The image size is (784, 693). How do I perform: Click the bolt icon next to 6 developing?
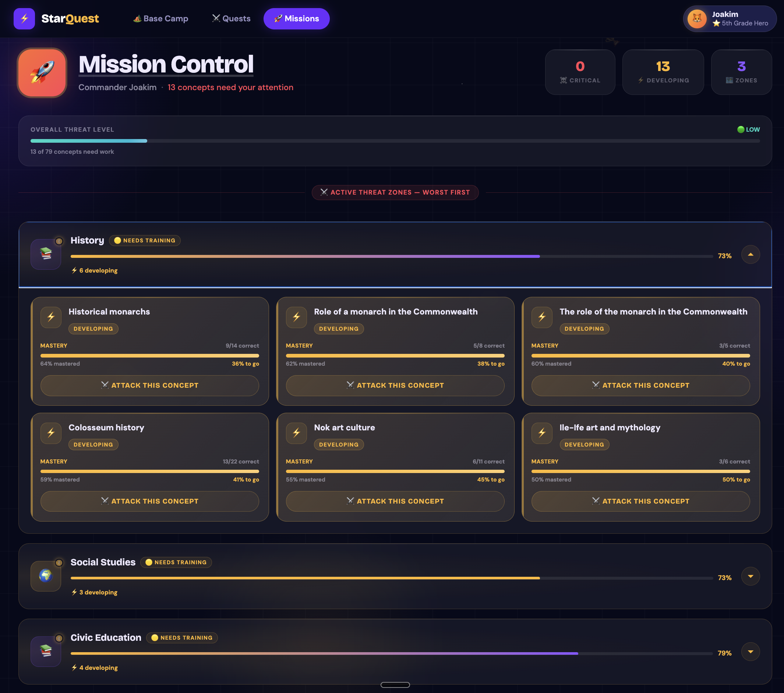point(74,270)
